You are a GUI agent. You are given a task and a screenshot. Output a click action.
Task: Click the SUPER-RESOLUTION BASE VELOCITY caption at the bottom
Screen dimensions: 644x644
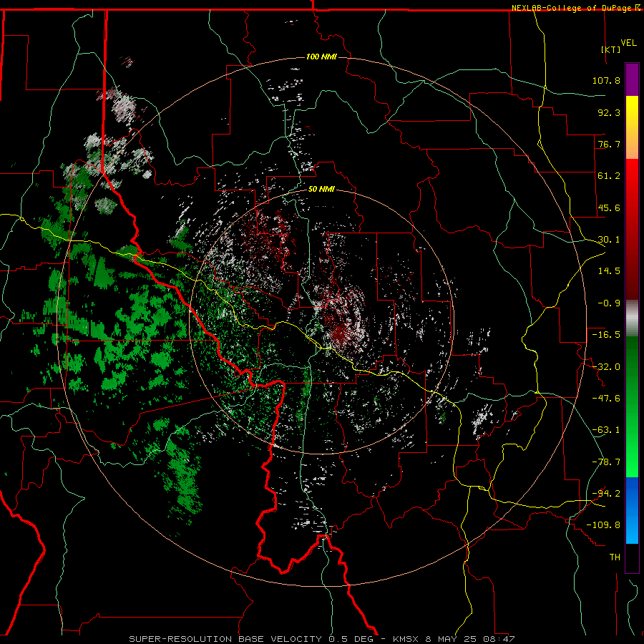tap(321, 639)
